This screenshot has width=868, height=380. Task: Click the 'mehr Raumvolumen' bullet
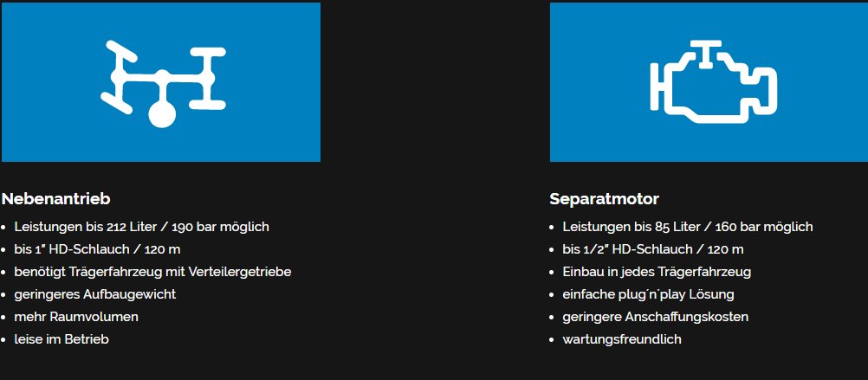tap(76, 317)
